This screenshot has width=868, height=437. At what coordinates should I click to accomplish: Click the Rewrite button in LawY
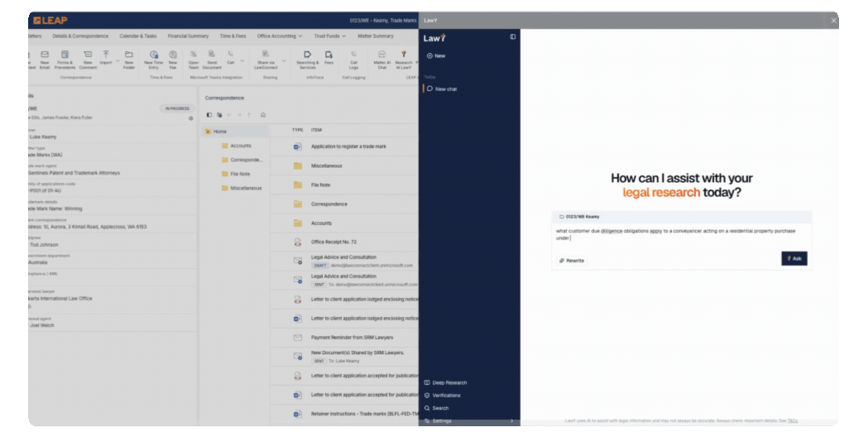pos(572,261)
